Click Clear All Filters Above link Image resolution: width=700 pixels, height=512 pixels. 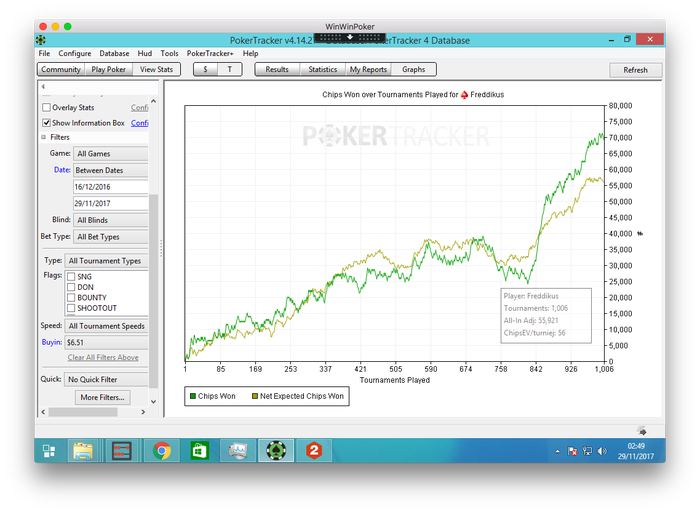(x=103, y=358)
